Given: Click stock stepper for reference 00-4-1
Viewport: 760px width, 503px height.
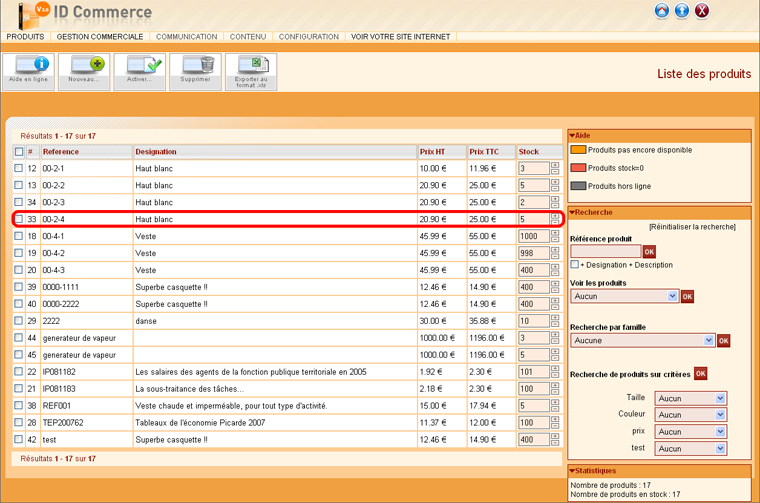Looking at the screenshot, I should pyautogui.click(x=555, y=236).
